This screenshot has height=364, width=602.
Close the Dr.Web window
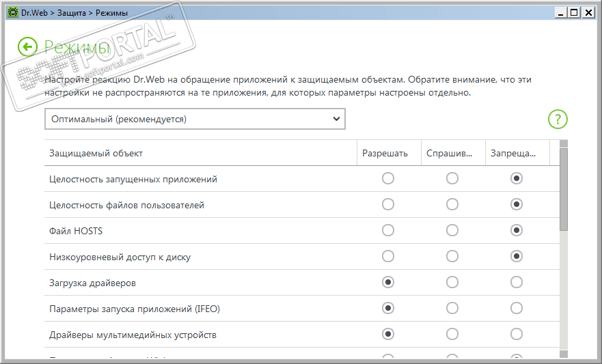click(588, 13)
